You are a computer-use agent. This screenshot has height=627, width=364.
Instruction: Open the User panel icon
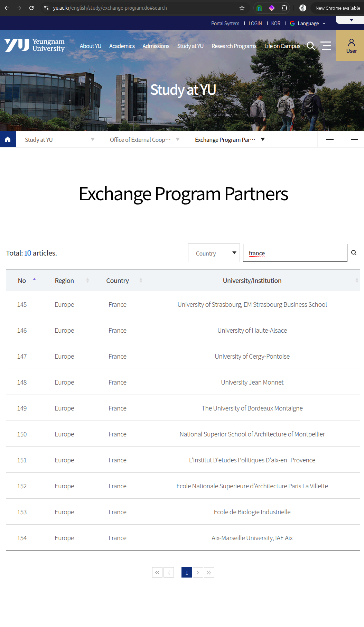tap(351, 46)
